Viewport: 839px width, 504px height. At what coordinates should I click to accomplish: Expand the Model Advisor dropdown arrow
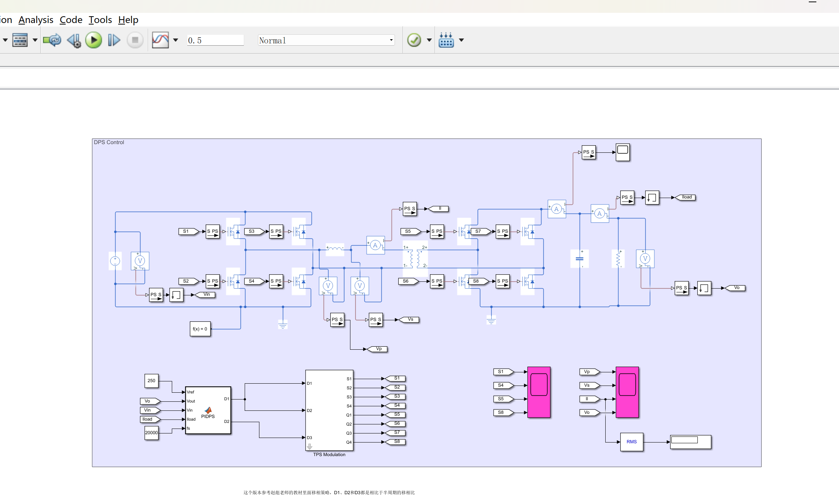point(429,40)
